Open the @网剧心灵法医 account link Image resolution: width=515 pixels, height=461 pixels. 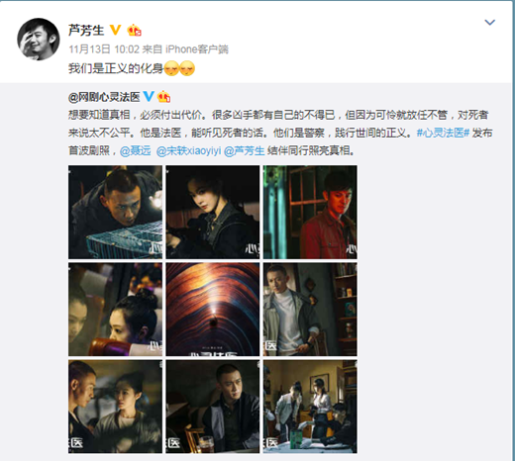pyautogui.click(x=104, y=97)
